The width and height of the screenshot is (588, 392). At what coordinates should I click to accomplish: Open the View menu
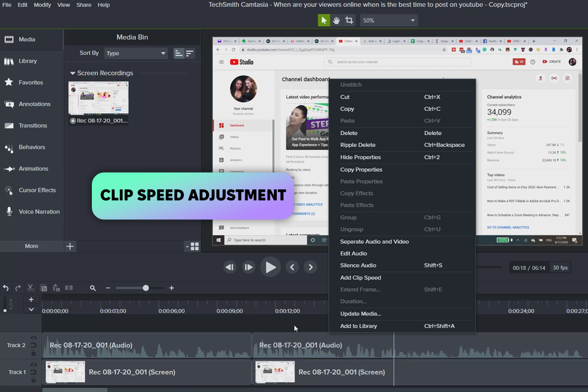click(64, 5)
